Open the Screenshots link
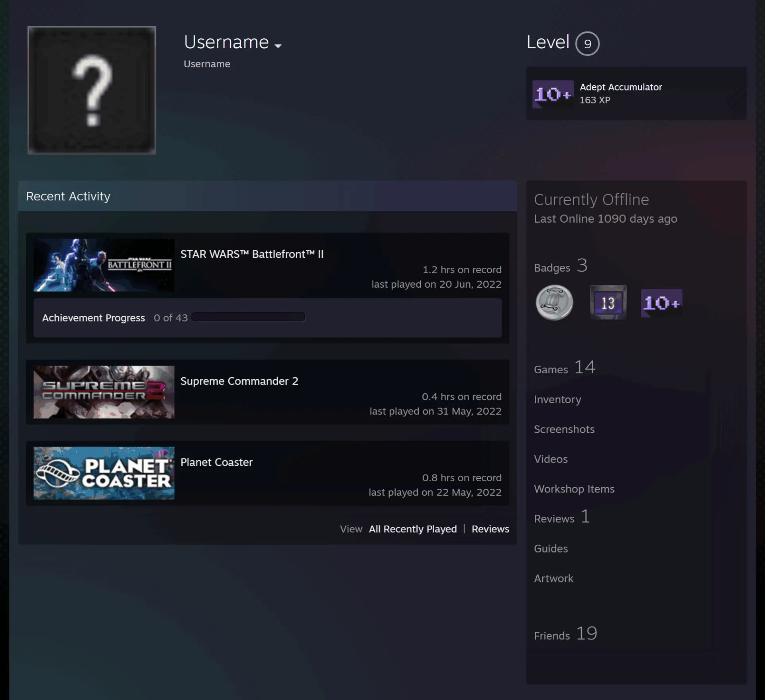This screenshot has width=765, height=700. point(564,429)
